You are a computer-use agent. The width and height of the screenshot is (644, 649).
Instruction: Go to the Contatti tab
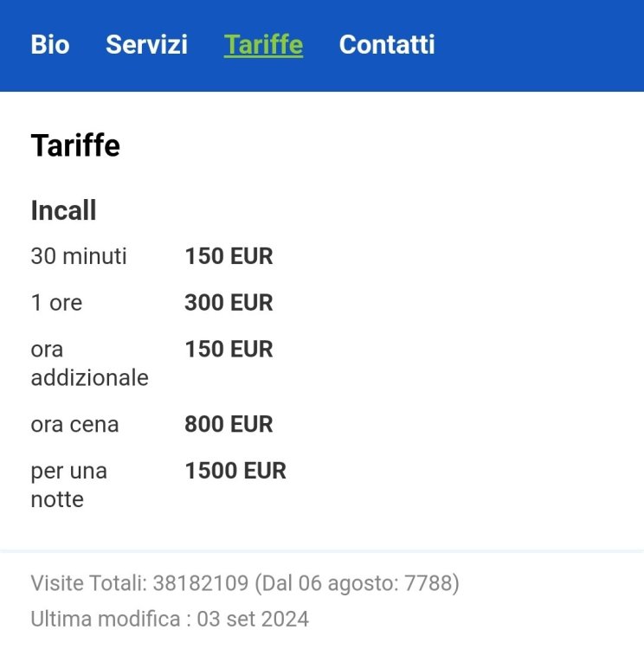coord(387,45)
